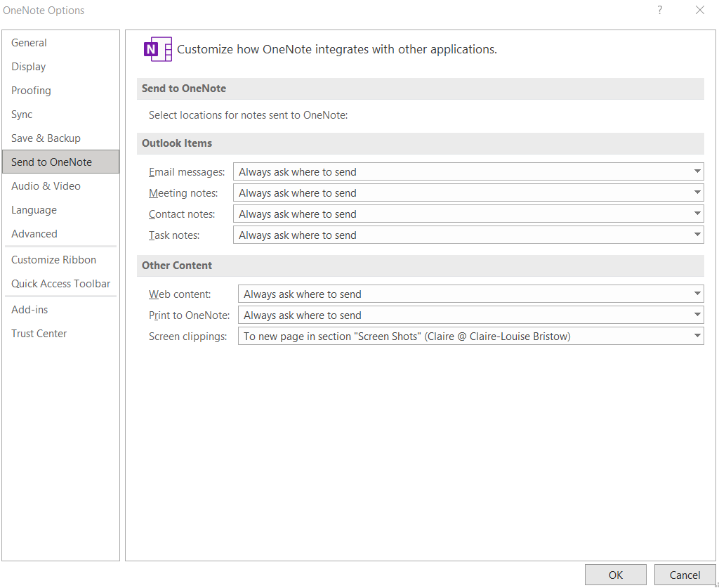Viewport: 719px width, 588px height.
Task: Close the OneNote Options dialog window
Action: [699, 10]
